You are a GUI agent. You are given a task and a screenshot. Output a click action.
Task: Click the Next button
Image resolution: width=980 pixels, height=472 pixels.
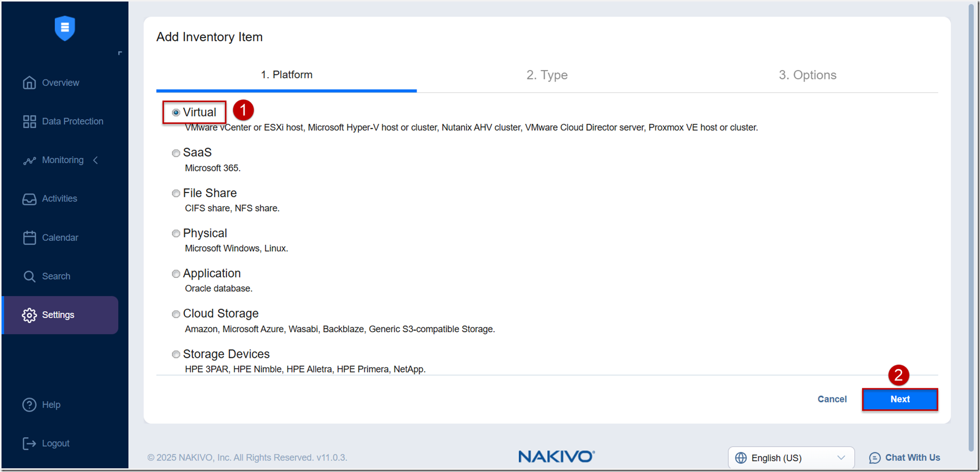[900, 399]
